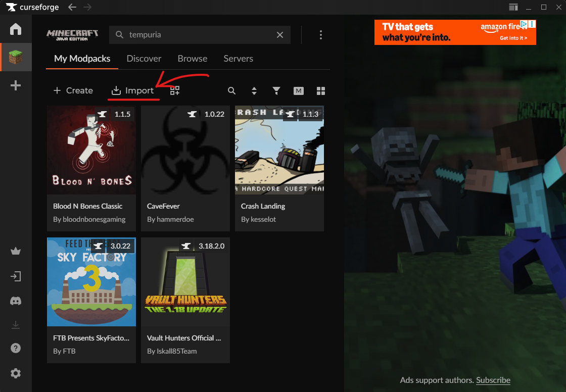Open the Servers tab
The height and width of the screenshot is (392, 566).
pyautogui.click(x=238, y=59)
